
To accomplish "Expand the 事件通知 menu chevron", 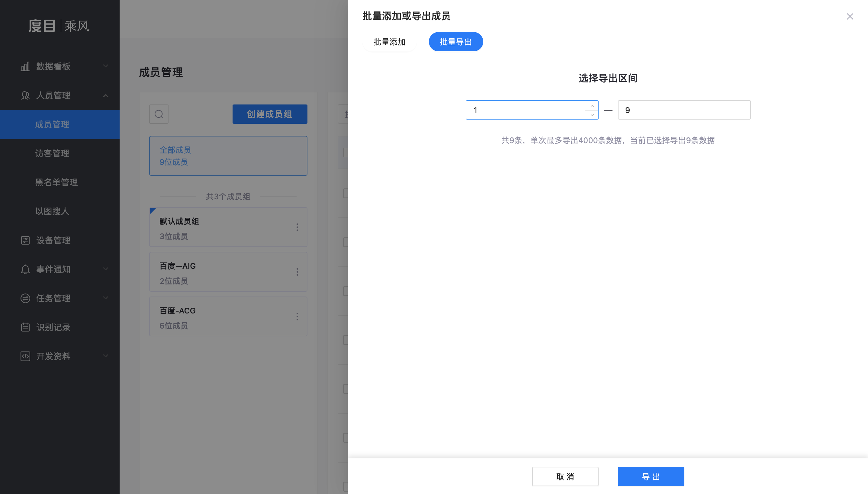I will 106,269.
